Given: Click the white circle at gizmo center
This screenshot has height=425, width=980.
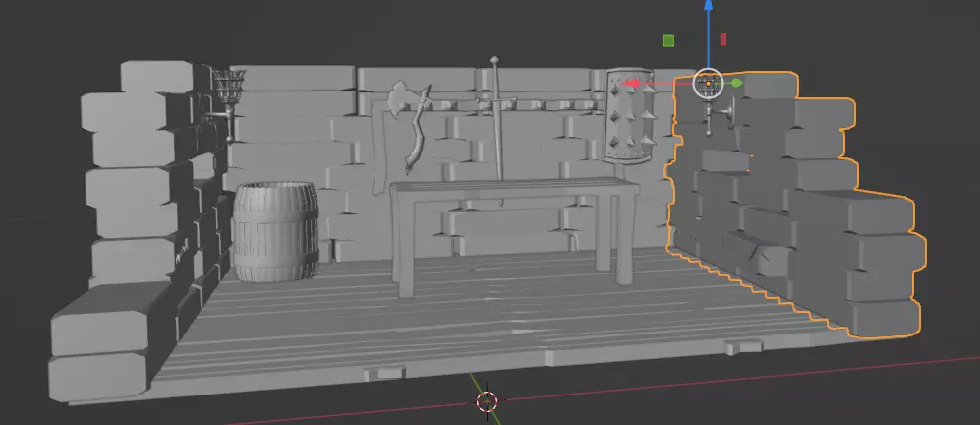Looking at the screenshot, I should coord(708,84).
